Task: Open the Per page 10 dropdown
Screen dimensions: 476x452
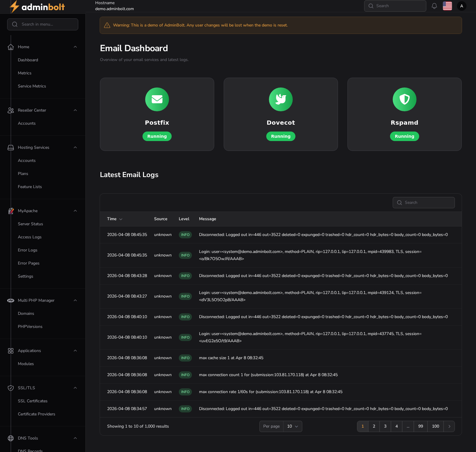Action: (293, 426)
